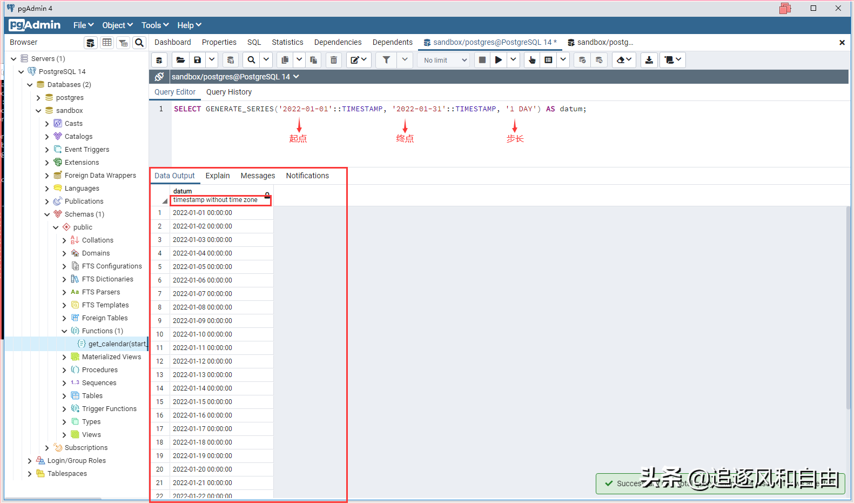Open Search Objects in Browser panel

pyautogui.click(x=139, y=43)
